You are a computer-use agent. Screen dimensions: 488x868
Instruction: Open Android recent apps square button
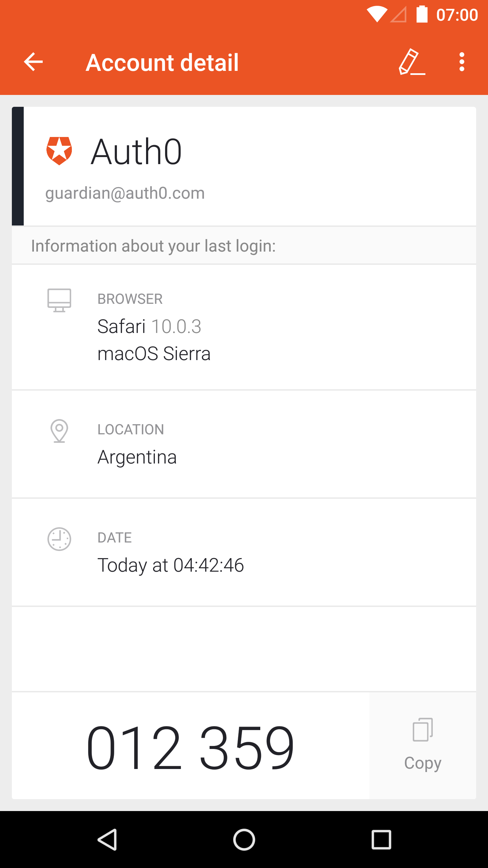click(381, 840)
